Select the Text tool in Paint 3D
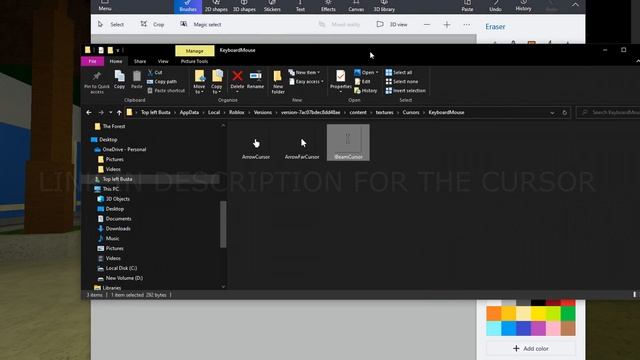Image resolution: width=640 pixels, height=360 pixels. pyautogui.click(x=300, y=6)
